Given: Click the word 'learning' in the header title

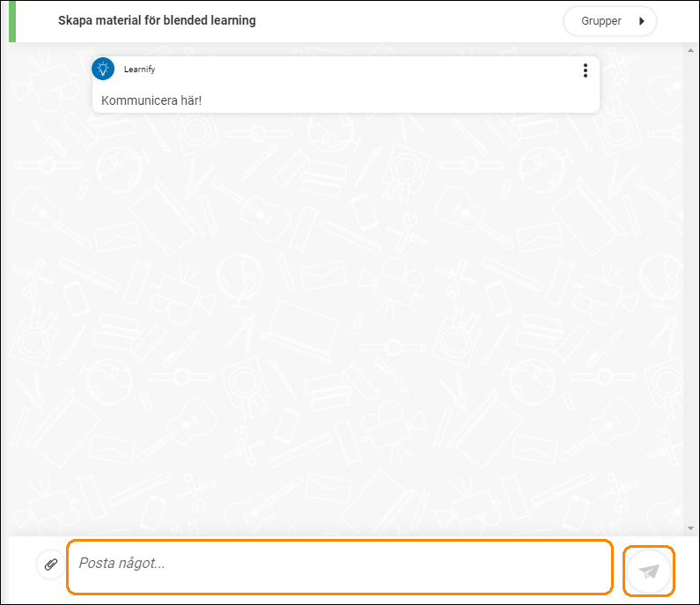Looking at the screenshot, I should (x=233, y=20).
